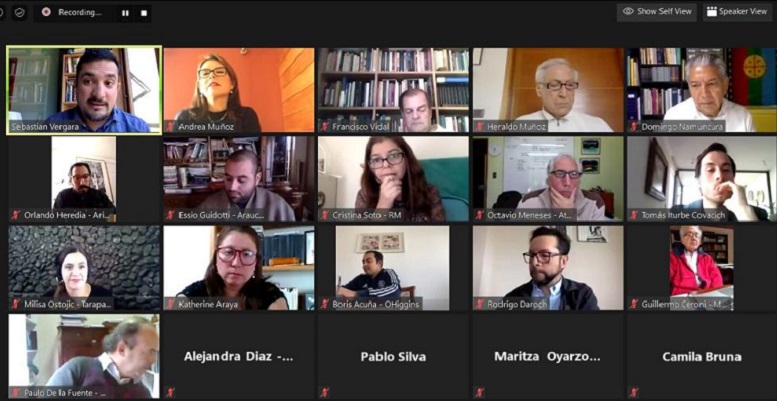Stop the recording

tap(144, 13)
